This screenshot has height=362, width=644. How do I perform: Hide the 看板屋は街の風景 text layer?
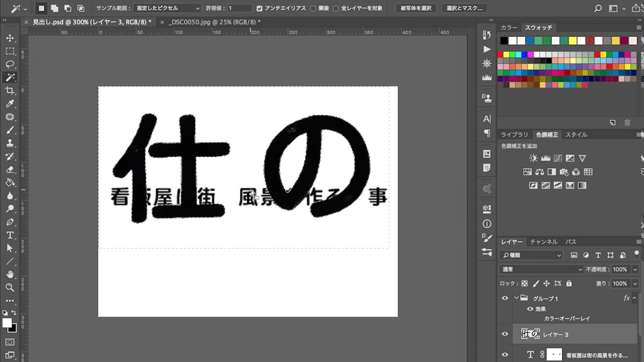(x=505, y=354)
